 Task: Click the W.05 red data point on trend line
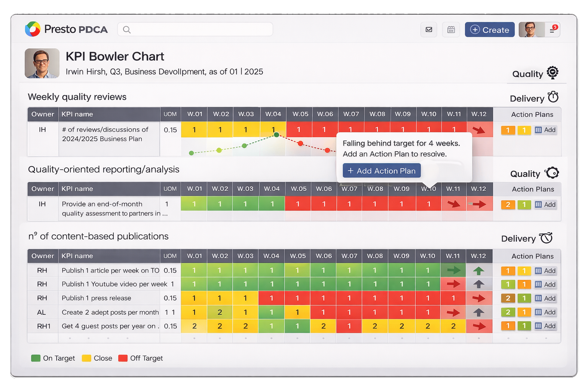point(301,144)
